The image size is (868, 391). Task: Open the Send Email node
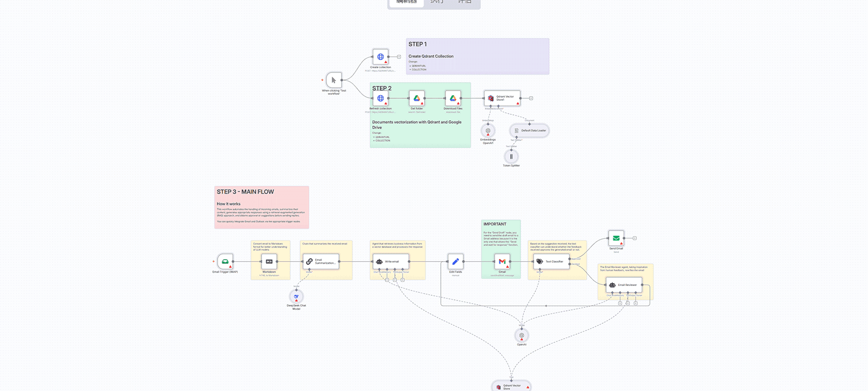(x=616, y=238)
